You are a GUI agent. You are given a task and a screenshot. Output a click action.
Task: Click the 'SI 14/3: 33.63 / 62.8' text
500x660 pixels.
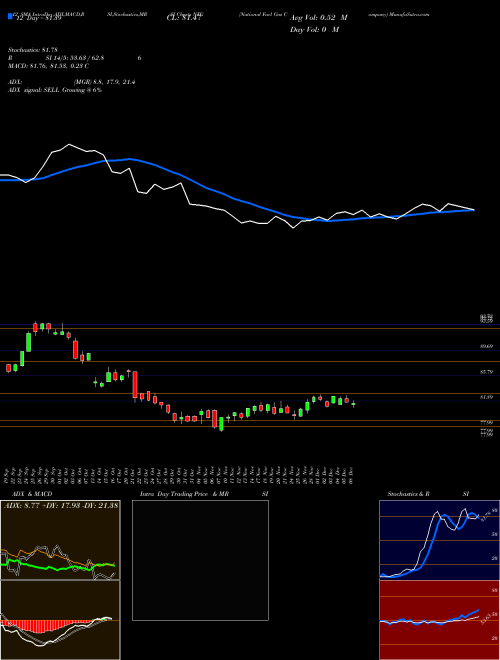(x=76, y=59)
